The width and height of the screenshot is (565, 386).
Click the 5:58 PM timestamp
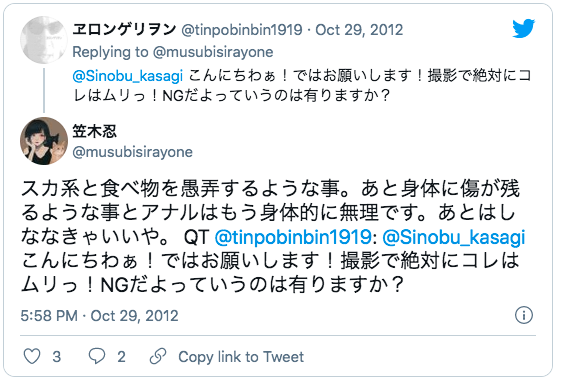click(x=49, y=316)
